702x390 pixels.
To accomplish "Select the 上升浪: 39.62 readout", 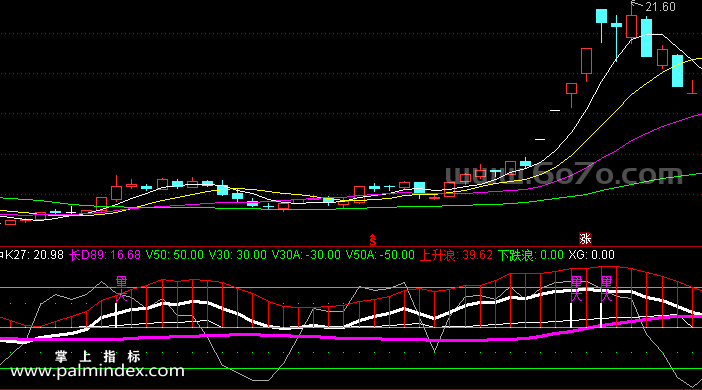I will tap(456, 255).
